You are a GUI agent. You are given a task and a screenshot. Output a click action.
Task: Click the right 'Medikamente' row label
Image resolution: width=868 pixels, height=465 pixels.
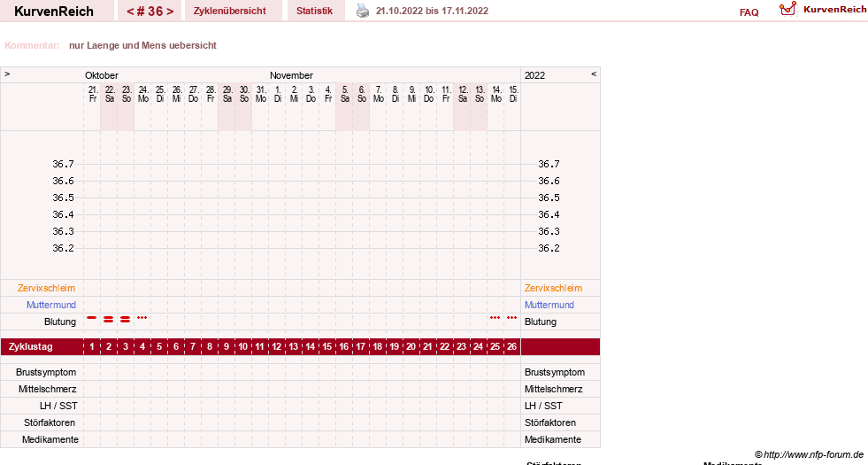553,439
